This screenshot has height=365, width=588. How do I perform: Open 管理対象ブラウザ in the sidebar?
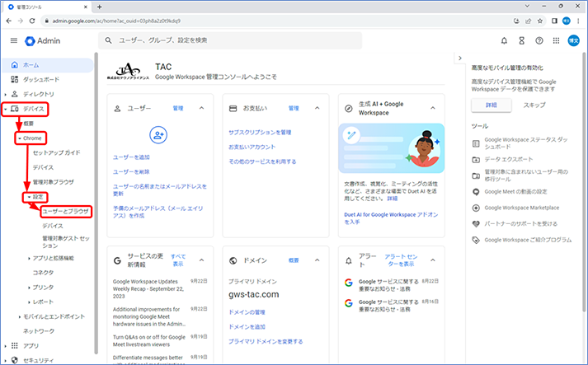click(54, 182)
